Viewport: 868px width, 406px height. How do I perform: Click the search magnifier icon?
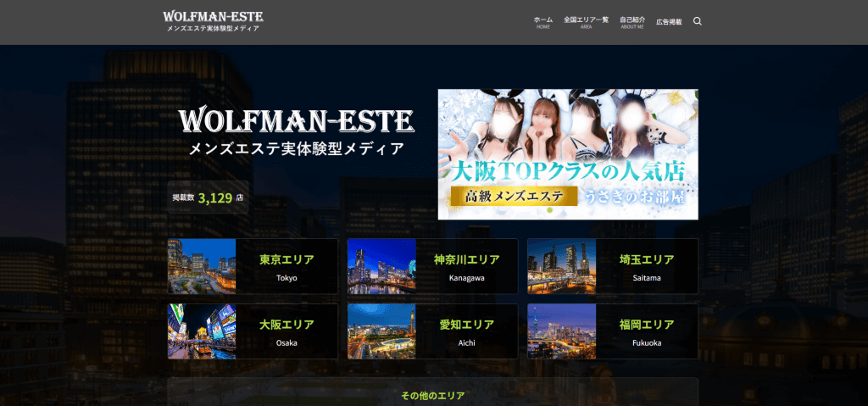coord(698,22)
